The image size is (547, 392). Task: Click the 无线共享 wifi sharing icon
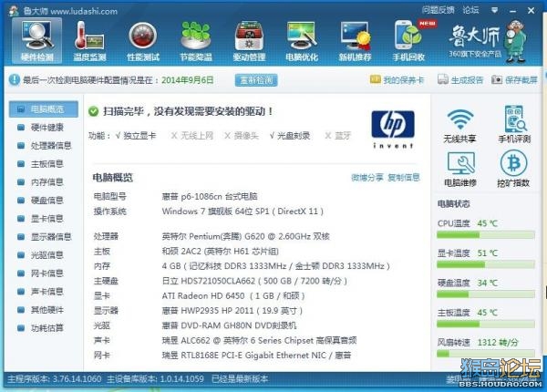click(x=459, y=126)
